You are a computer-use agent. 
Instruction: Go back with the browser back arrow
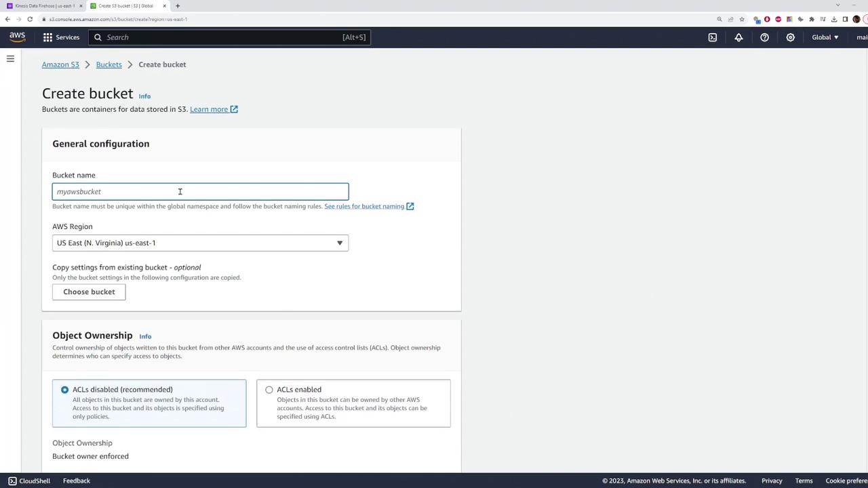coord(7,19)
